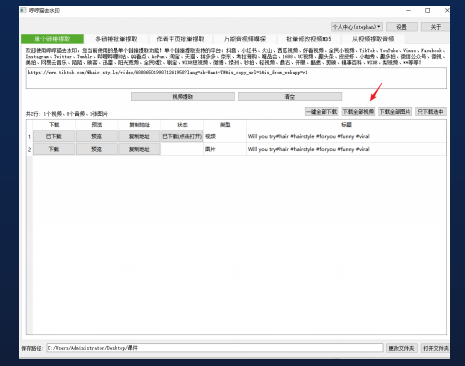Click the 清空 clear button
This screenshot has width=465, height=366.
coord(290,97)
